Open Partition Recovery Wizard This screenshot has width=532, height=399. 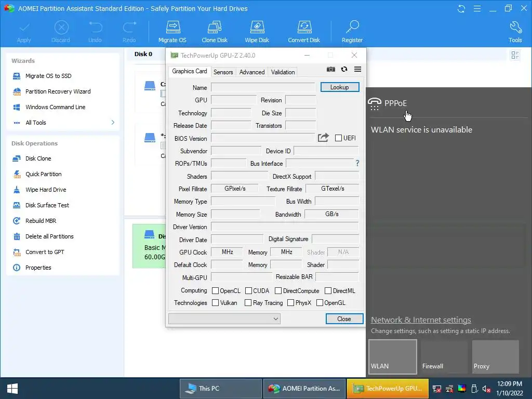point(51,91)
